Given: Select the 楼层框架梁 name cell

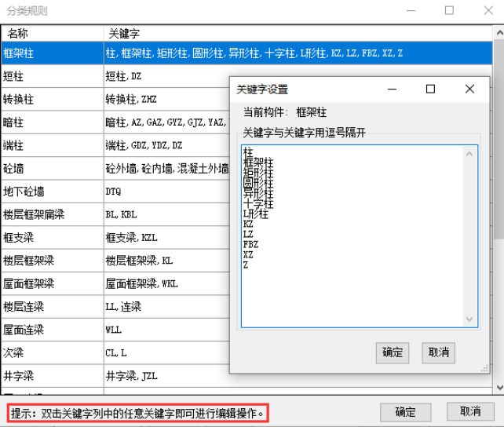Looking at the screenshot, I should coord(53,261).
